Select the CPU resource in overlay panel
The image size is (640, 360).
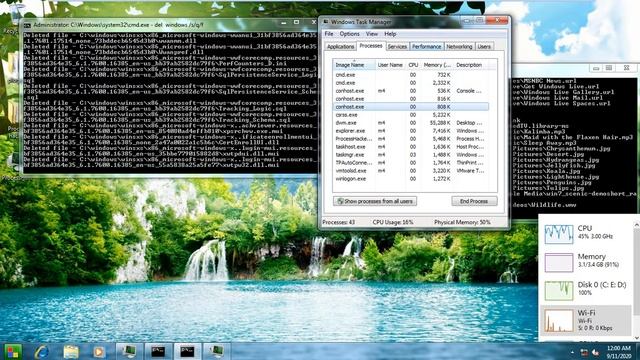(x=587, y=234)
